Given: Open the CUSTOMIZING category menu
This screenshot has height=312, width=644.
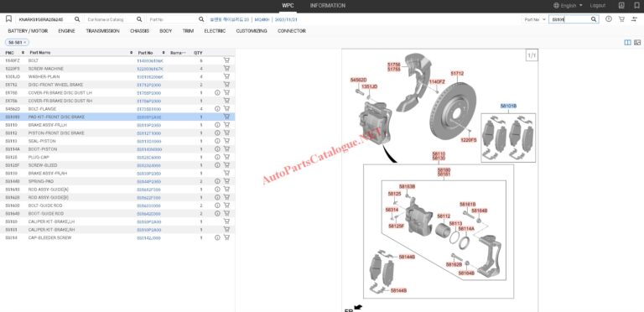Looking at the screenshot, I should click(x=252, y=31).
